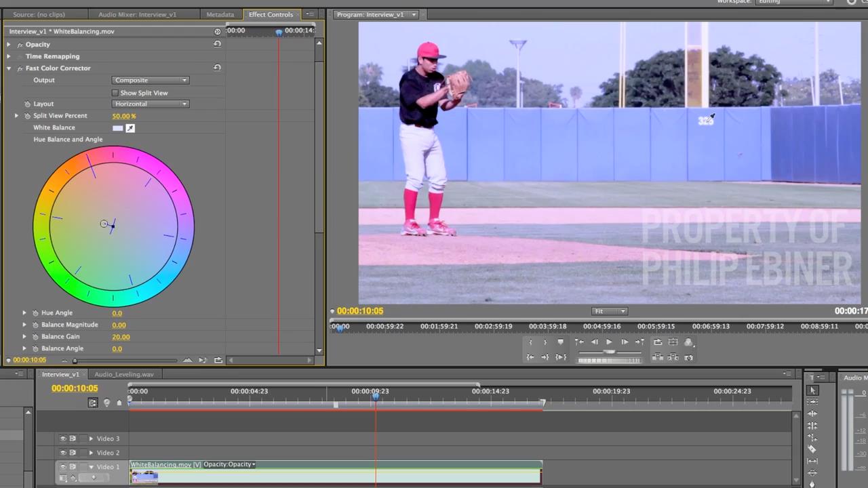Screen dimensions: 868x488
Task: Click the timeline timecode 00:00:10:05
Action: [x=75, y=388]
